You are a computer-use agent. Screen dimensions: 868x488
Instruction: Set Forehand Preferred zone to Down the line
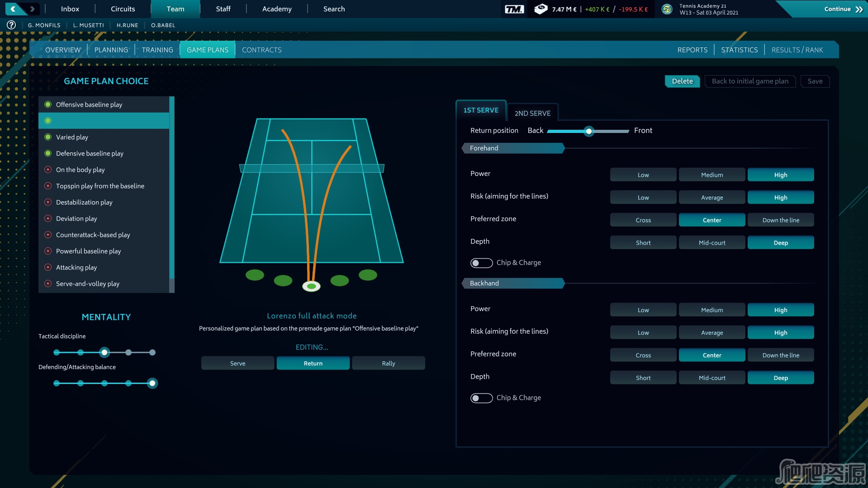[781, 220]
